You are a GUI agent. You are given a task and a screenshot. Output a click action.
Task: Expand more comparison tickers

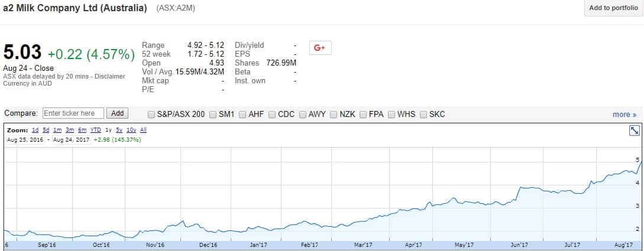coord(624,114)
